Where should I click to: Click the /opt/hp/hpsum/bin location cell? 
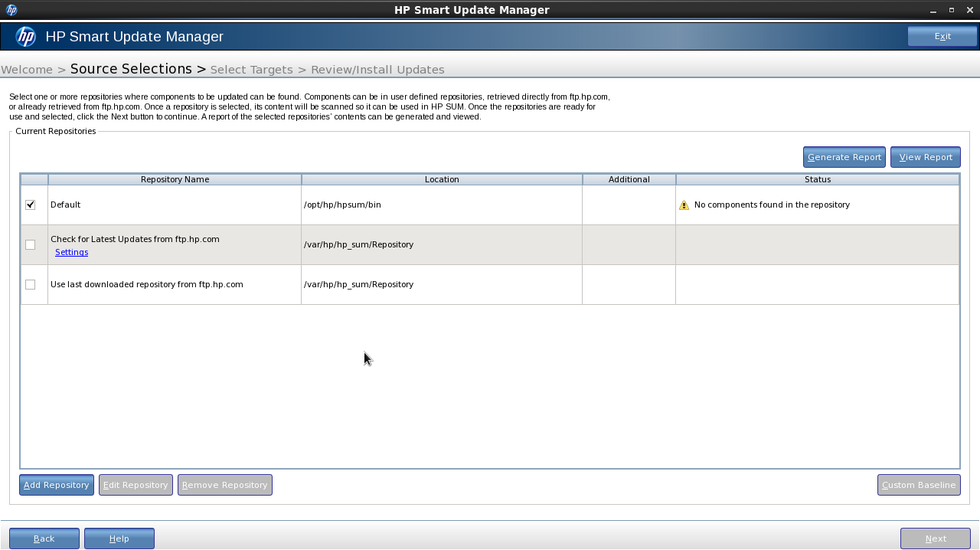tap(442, 205)
